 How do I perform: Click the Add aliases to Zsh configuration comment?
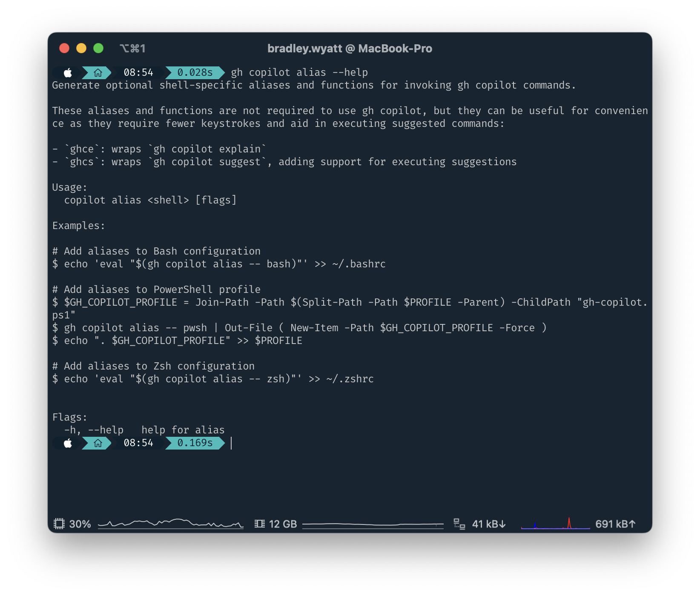[153, 366]
